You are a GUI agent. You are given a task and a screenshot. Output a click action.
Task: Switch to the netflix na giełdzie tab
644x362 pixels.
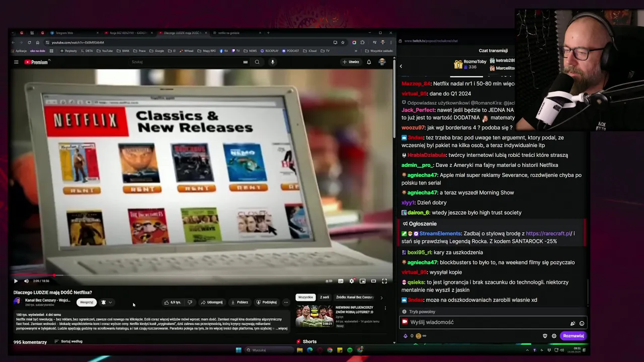236,33
